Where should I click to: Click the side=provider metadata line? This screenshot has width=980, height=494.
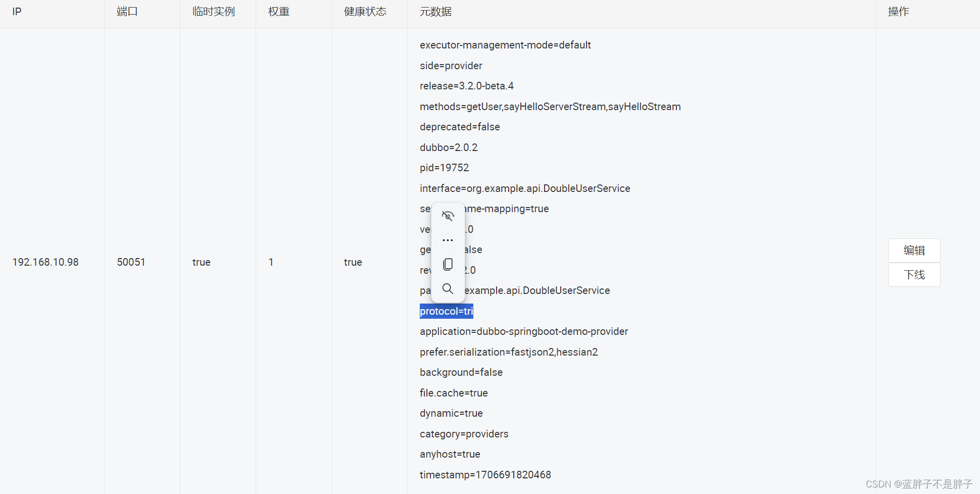451,66
